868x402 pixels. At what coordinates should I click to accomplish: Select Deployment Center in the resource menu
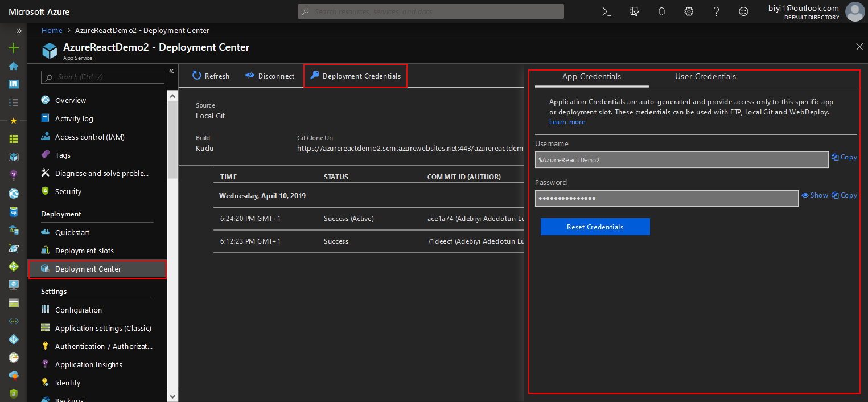(x=97, y=269)
